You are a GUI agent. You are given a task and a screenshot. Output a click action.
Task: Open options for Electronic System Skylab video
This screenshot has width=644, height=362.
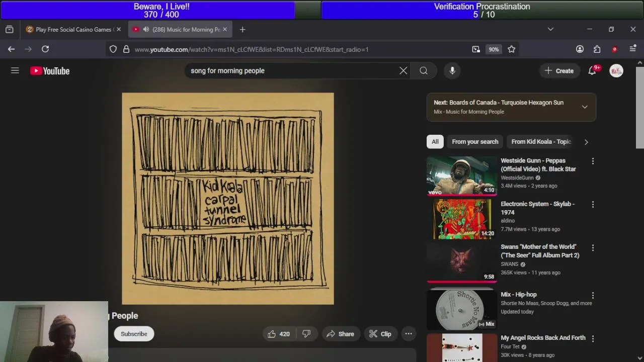click(x=593, y=205)
